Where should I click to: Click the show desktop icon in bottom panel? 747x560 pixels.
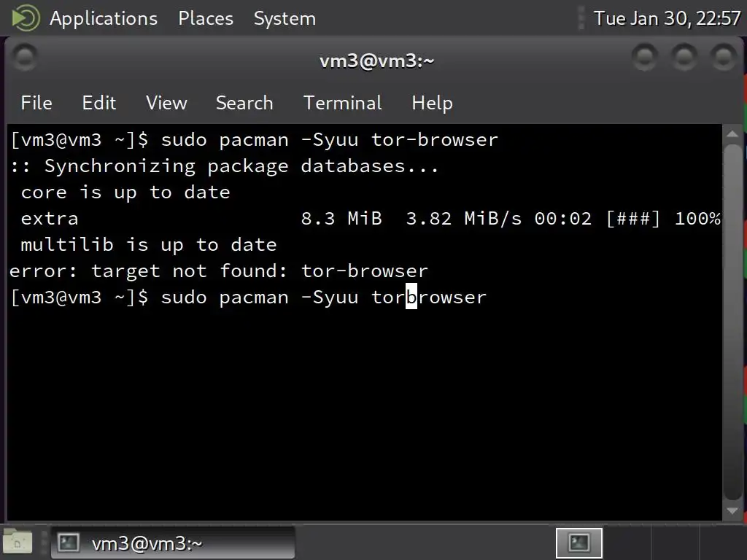18,542
